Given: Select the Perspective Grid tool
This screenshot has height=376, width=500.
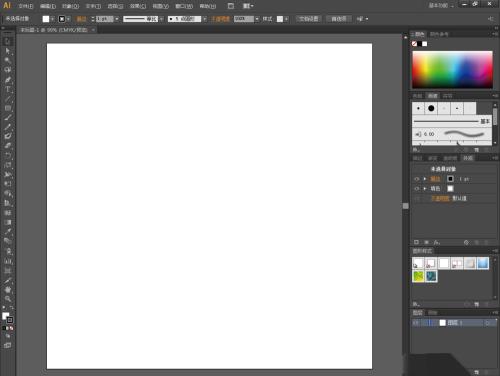Looking at the screenshot, I should coord(8,203).
